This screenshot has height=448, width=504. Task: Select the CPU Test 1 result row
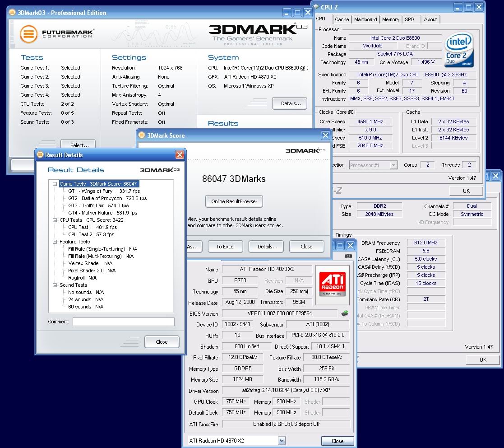click(92, 227)
